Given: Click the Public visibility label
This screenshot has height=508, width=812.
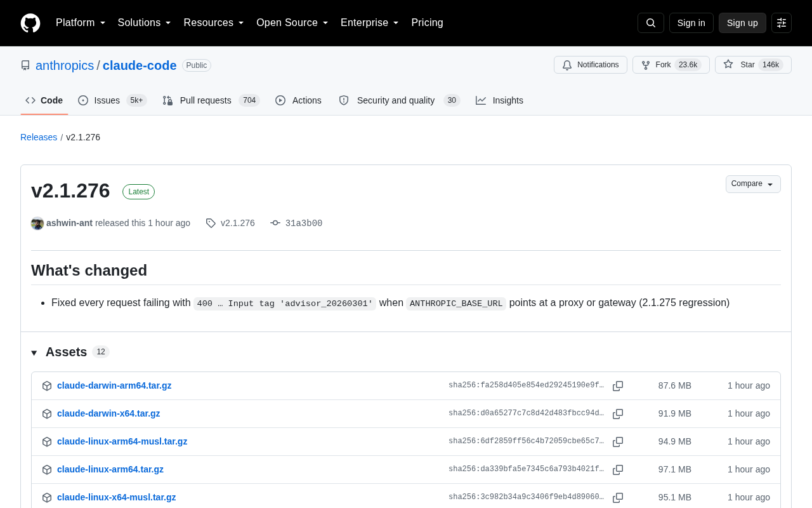Looking at the screenshot, I should [x=197, y=65].
